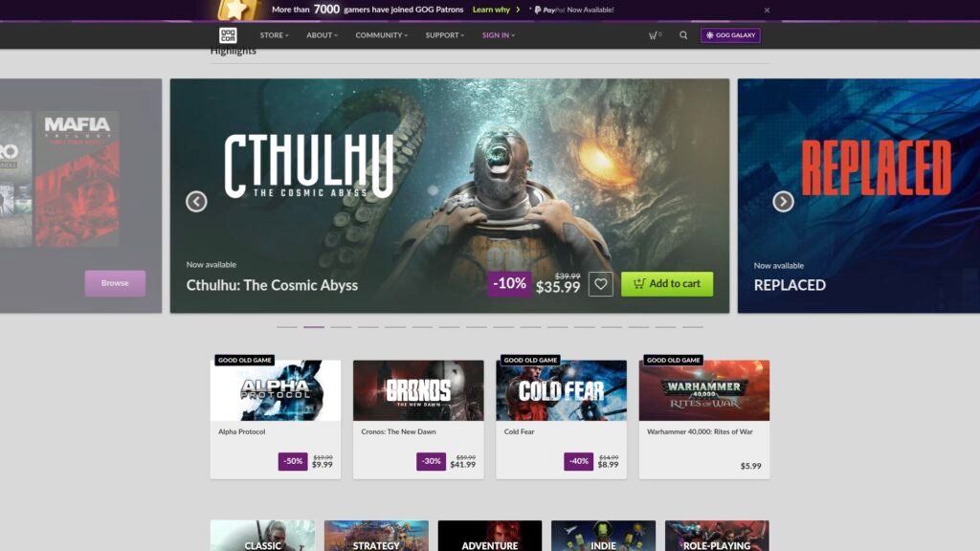The image size is (980, 551).
Task: Expand the About dropdown menu
Action: pos(322,35)
